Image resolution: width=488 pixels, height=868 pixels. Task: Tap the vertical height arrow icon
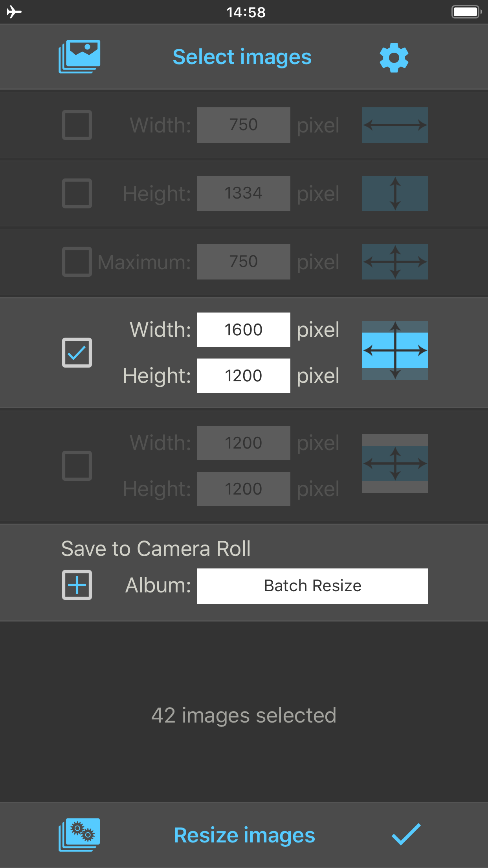coord(395,193)
